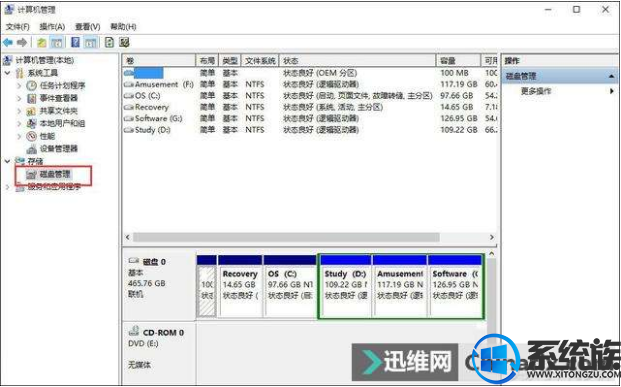Image resolution: width=621 pixels, height=387 pixels.
Task: Expand the 更多操作 submenu arrow
Action: (612, 91)
